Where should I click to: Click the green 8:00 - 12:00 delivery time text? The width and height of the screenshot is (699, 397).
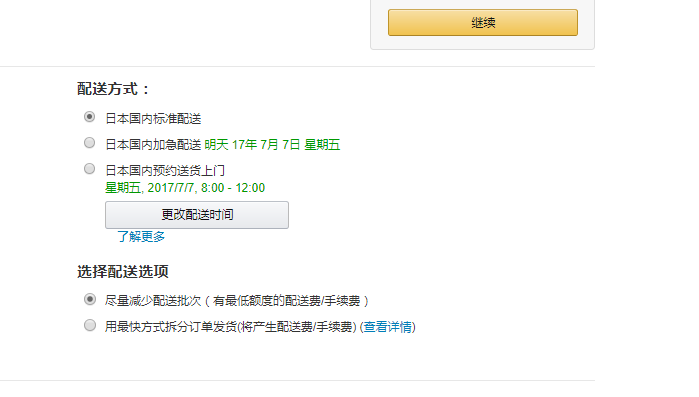[x=233, y=188]
